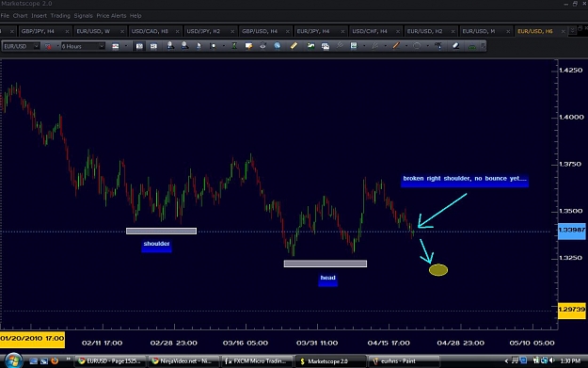Screen dimensions: 588x368
Task: Close the EUR/USD, H6 chart tab
Action: 563,31
